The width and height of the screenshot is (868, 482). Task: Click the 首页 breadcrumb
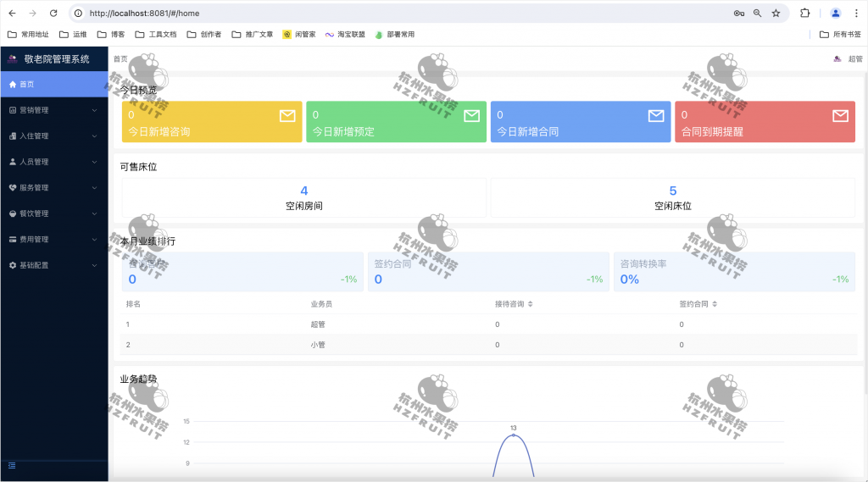pyautogui.click(x=120, y=58)
